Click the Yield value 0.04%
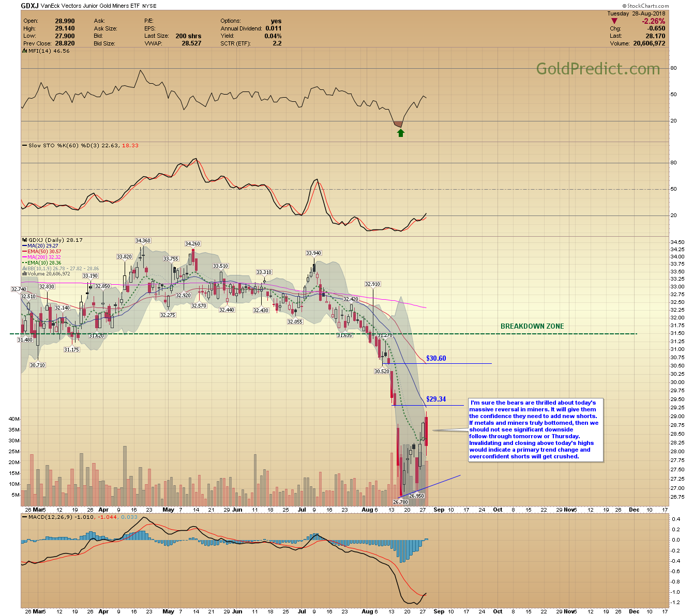The height and width of the screenshot is (616, 693). [x=273, y=36]
